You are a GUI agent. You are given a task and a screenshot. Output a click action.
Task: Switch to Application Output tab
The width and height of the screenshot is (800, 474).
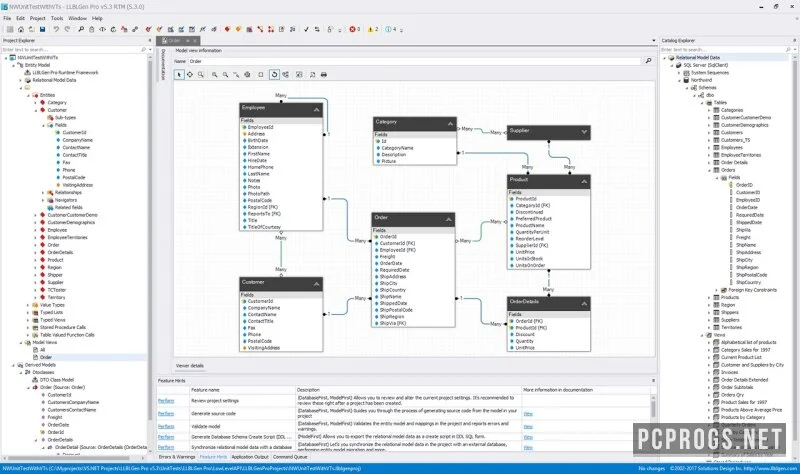249,457
